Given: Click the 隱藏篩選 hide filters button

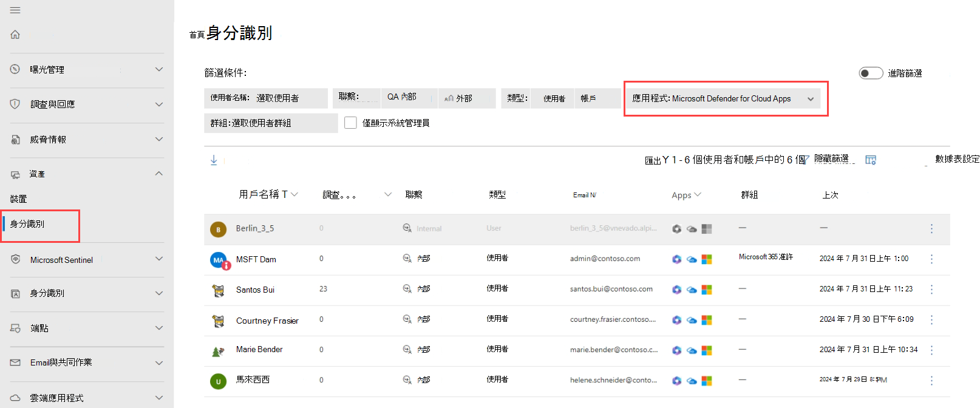Looking at the screenshot, I should click(x=831, y=159).
